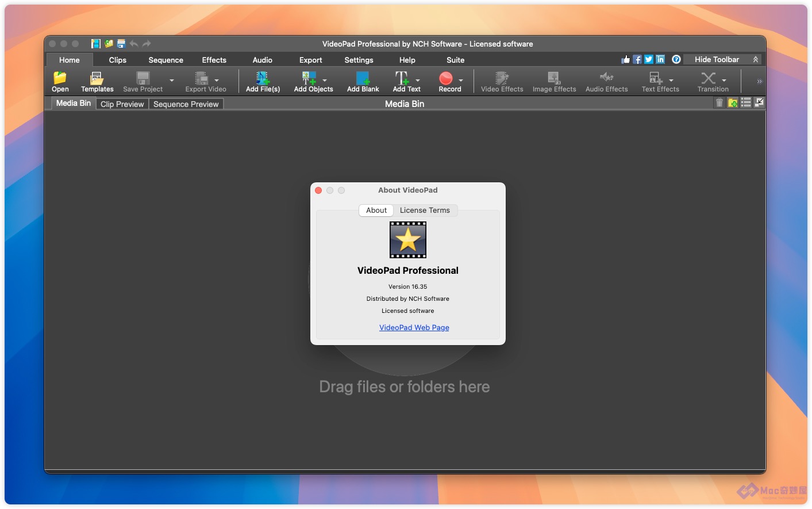This screenshot has width=812, height=509.
Task: Switch to the Effects ribbon tab
Action: [x=214, y=60]
